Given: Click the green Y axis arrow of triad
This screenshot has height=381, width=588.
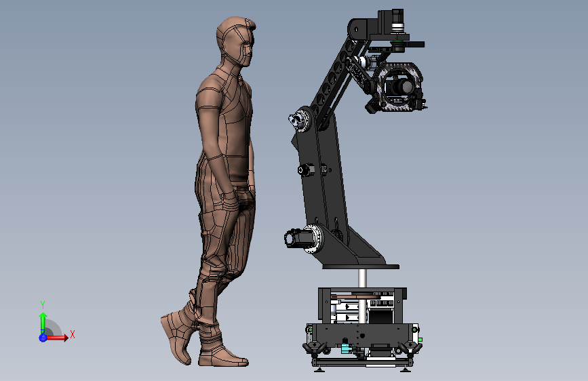Looking at the screenshot, I should click(x=43, y=322).
